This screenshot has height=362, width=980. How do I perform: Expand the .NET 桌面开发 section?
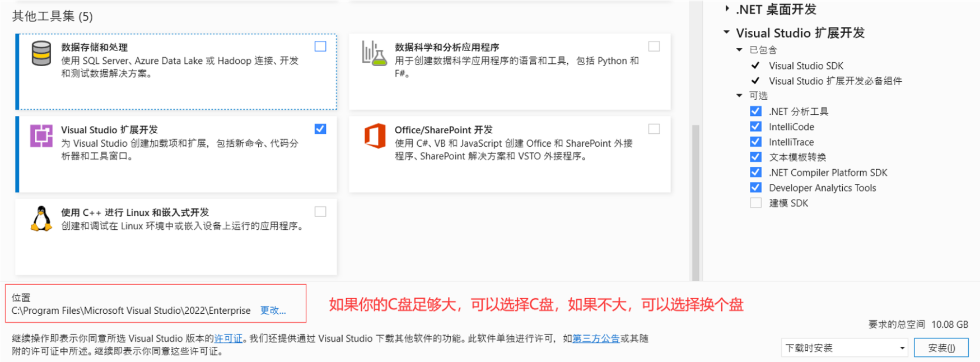[x=727, y=8]
